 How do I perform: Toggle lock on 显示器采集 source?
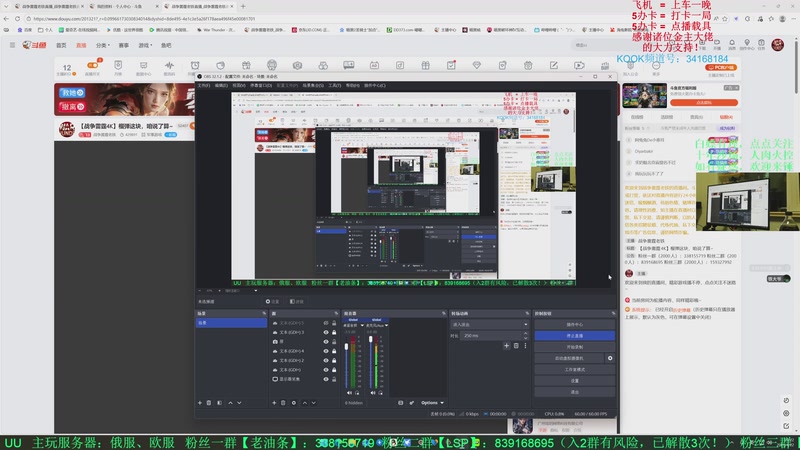(x=334, y=379)
